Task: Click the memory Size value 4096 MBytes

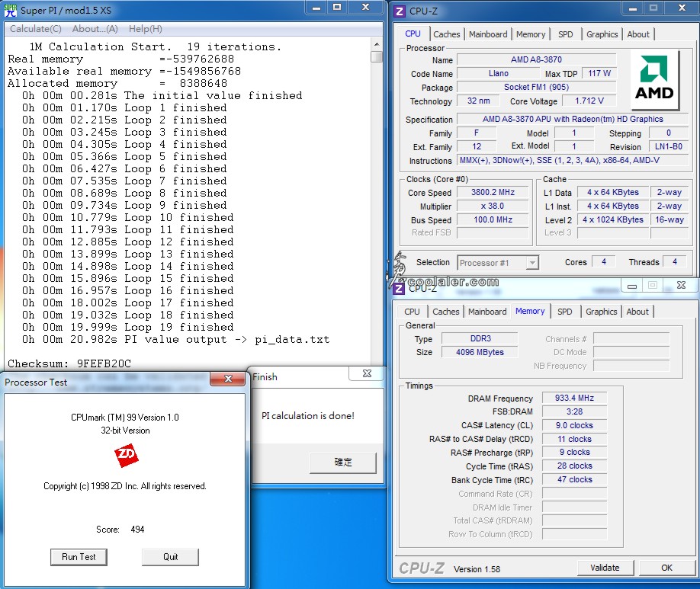Action: tap(480, 352)
